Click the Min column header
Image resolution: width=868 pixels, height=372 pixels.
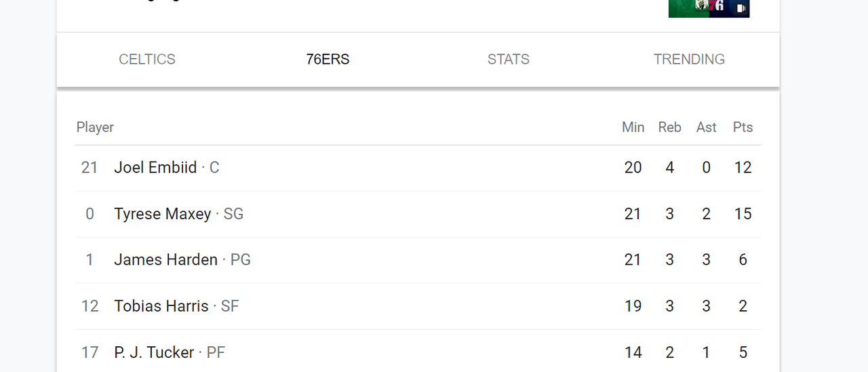(633, 128)
